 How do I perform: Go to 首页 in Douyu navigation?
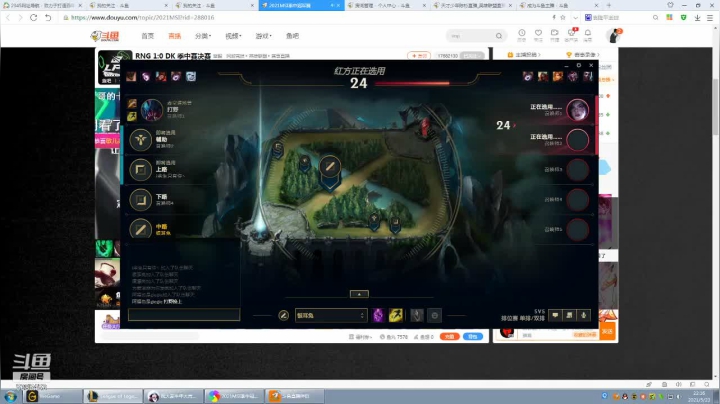pos(147,36)
